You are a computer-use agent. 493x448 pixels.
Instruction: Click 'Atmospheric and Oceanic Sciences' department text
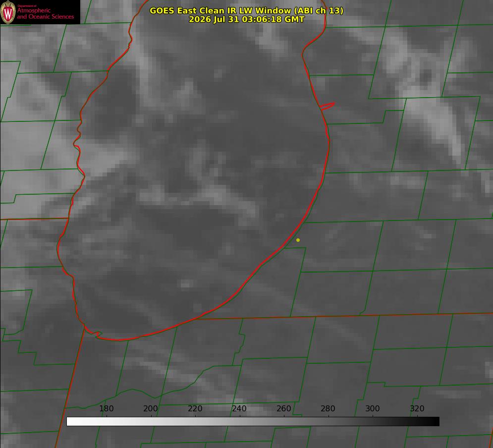(45, 13)
